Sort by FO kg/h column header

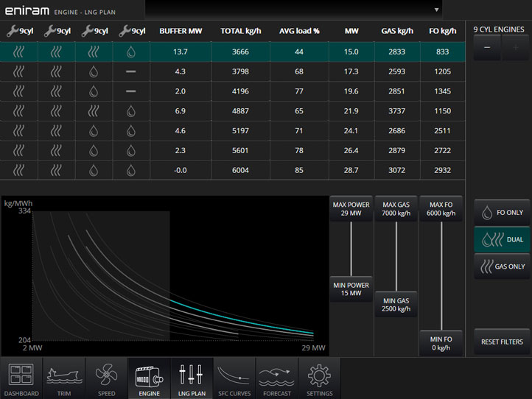click(442, 31)
